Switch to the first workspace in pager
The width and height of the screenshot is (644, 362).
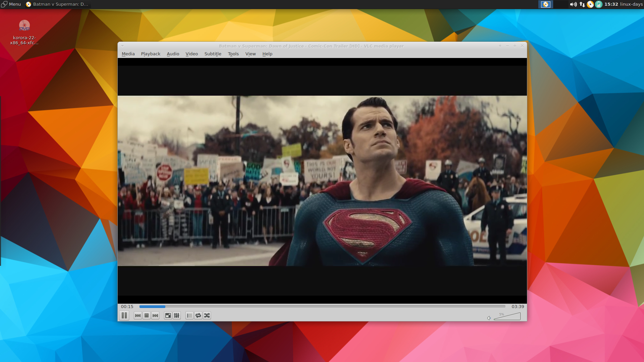pyautogui.click(x=545, y=4)
